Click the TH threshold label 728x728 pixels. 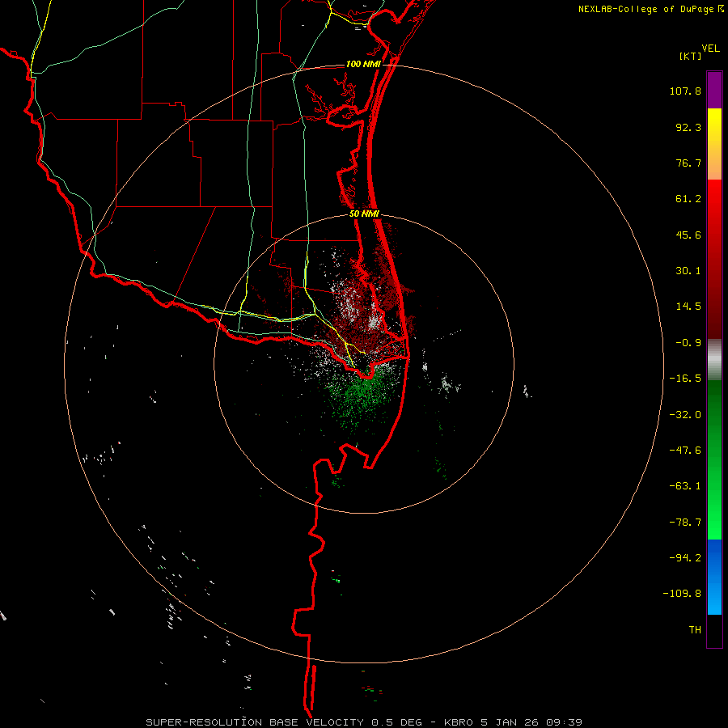click(x=695, y=629)
